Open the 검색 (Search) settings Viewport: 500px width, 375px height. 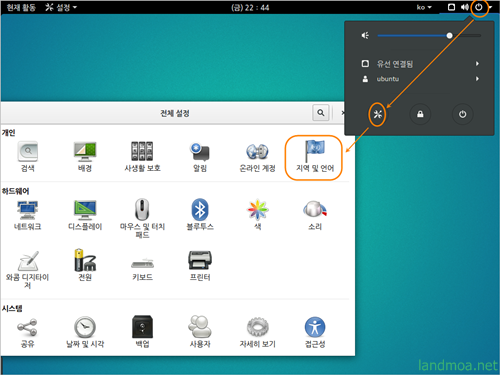point(28,157)
